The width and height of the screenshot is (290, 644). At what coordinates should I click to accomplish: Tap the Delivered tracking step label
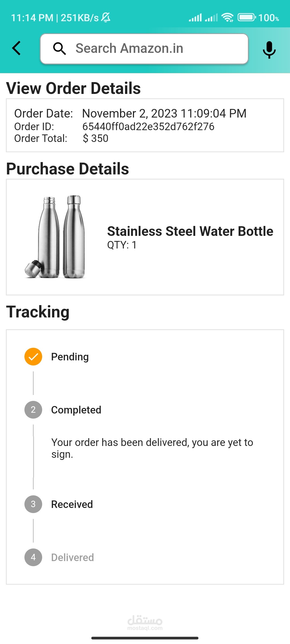click(73, 558)
